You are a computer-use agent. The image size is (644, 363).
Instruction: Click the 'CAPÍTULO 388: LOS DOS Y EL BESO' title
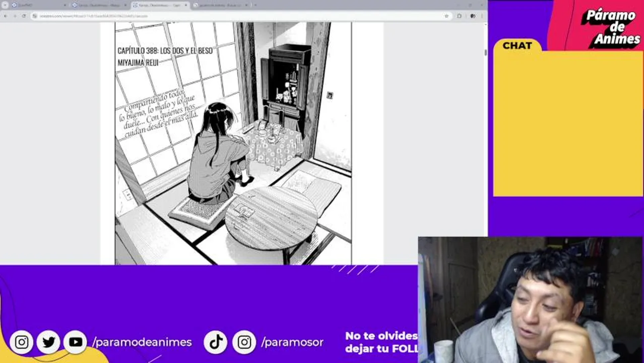(165, 51)
